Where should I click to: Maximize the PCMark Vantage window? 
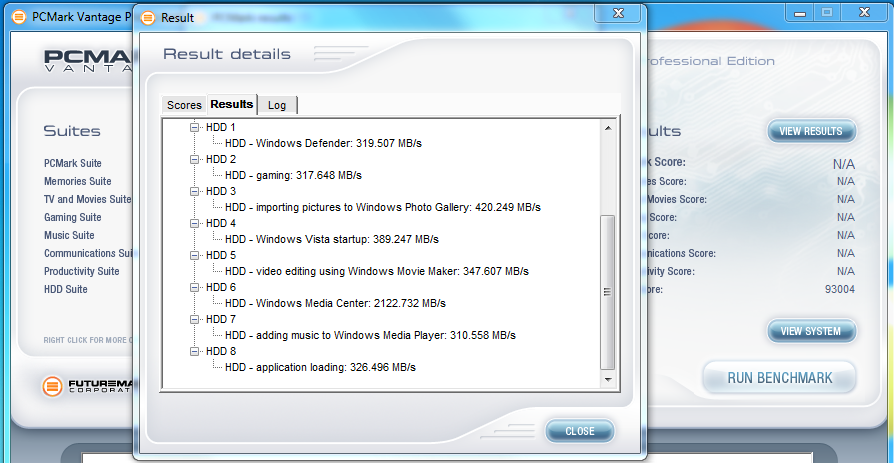coord(827,14)
